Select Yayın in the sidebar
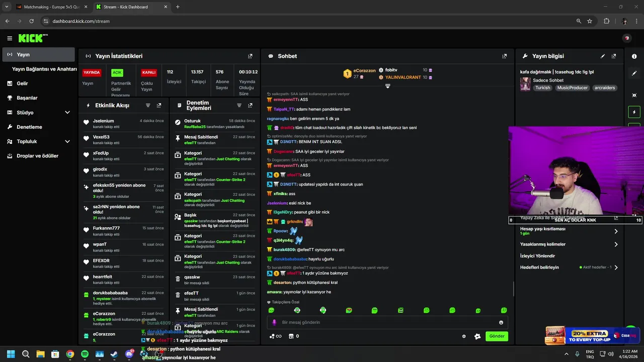Image resolution: width=644 pixels, height=362 pixels. click(39, 54)
